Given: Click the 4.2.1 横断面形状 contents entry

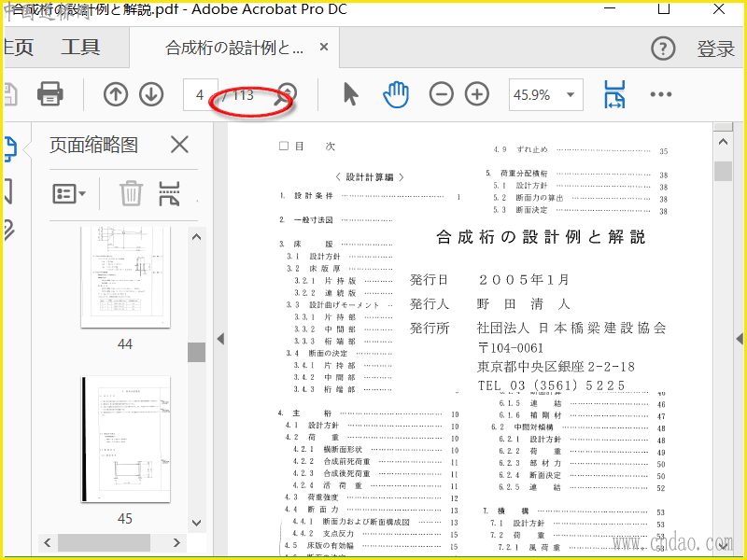Looking at the screenshot, I should 376,450.
